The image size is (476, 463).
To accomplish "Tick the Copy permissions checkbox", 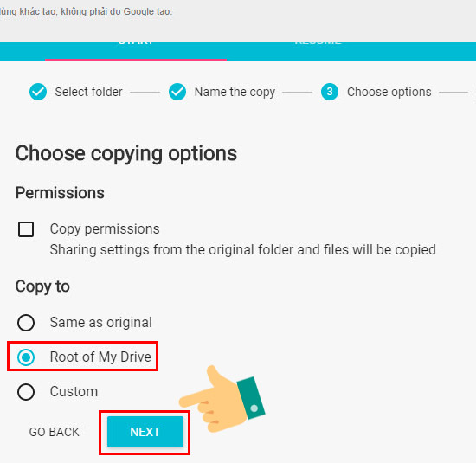I will click(x=26, y=229).
